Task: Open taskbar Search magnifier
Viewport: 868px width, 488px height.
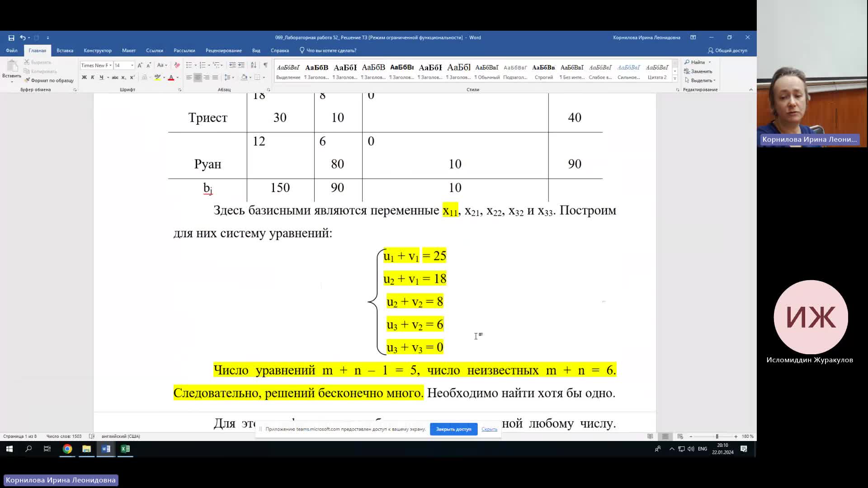Action: (28, 449)
